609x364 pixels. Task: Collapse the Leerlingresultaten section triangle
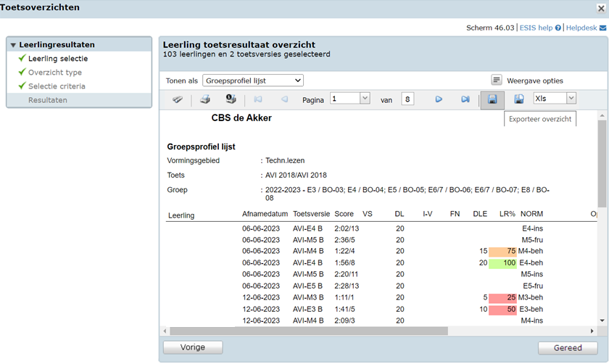coord(13,45)
